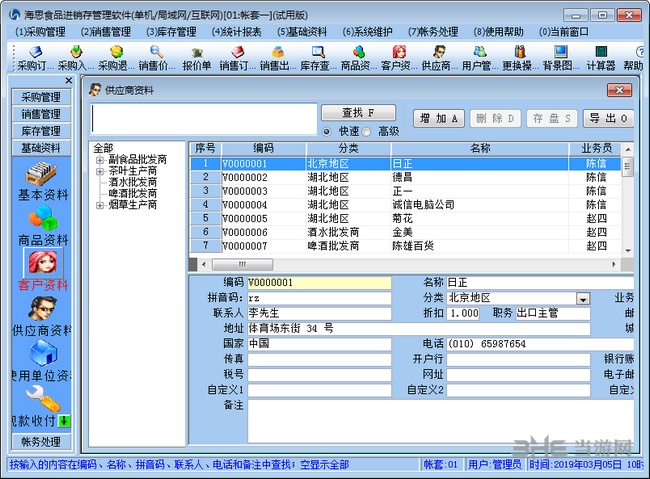The width and height of the screenshot is (650, 479).
Task: Switch to 销售管理 sidebar section
Action: click(x=41, y=114)
